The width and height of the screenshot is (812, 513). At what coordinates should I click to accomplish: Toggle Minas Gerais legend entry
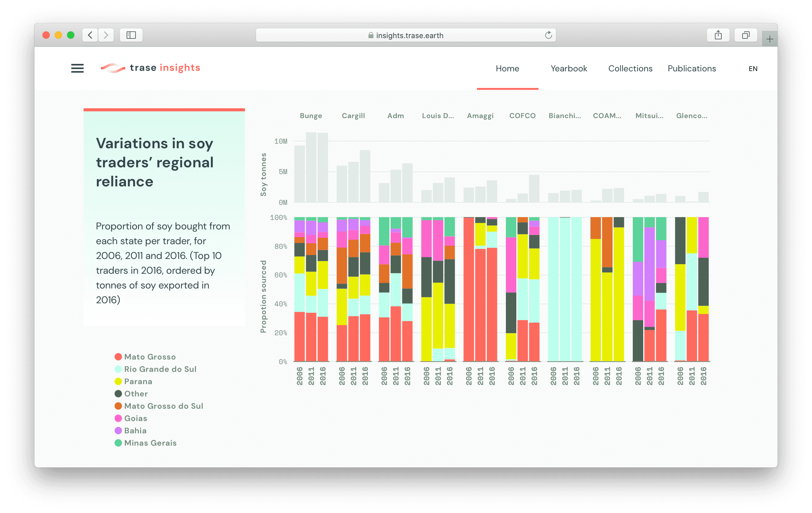point(150,443)
